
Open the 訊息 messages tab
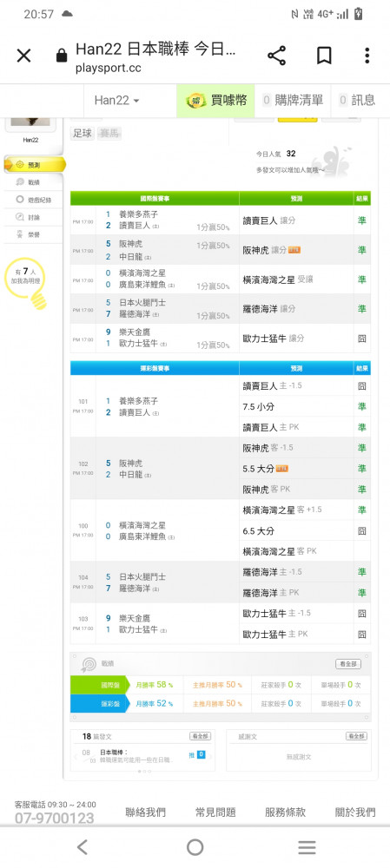click(x=357, y=100)
